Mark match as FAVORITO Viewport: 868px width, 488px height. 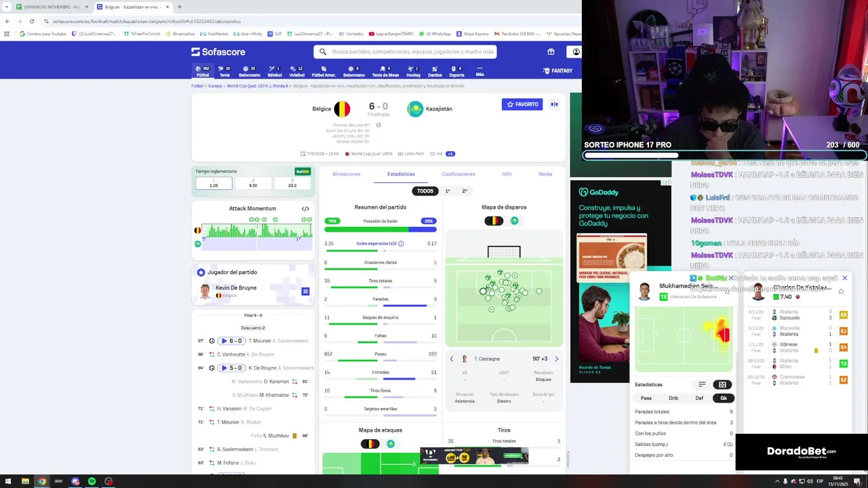(522, 104)
